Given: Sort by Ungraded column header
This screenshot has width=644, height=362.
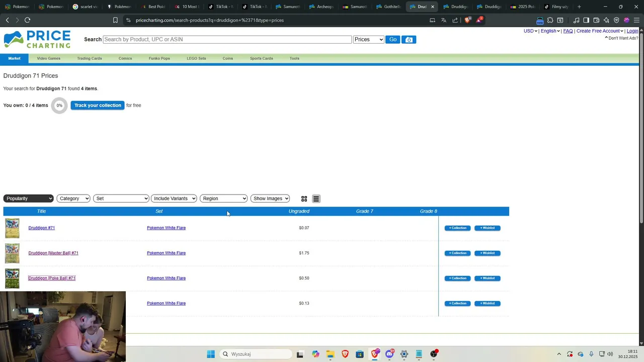Looking at the screenshot, I should tap(299, 212).
